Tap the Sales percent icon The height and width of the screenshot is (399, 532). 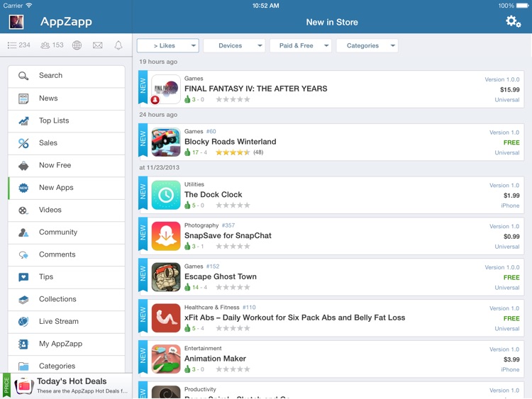tap(23, 143)
